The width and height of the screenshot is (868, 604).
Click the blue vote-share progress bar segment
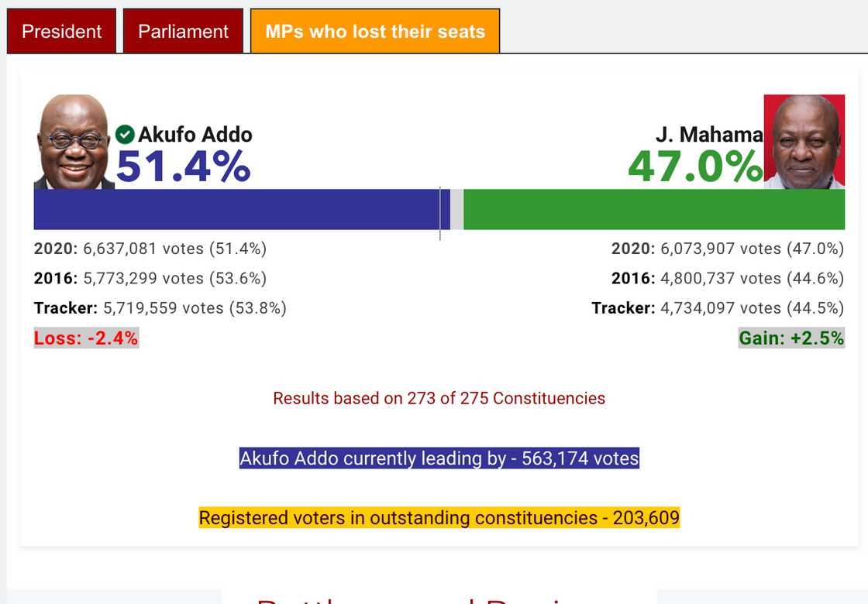tap(232, 208)
